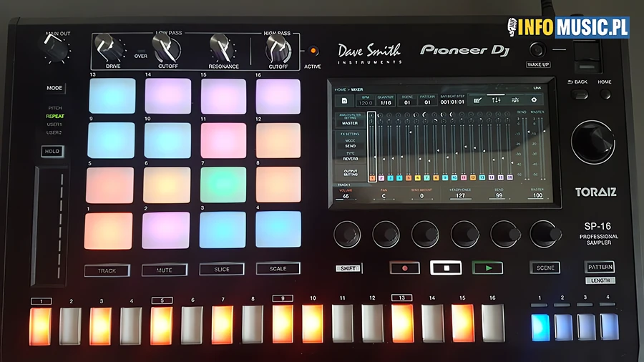Tap LINK indicator on the touchscreen
This screenshot has height=362, width=644.
pos(537,88)
